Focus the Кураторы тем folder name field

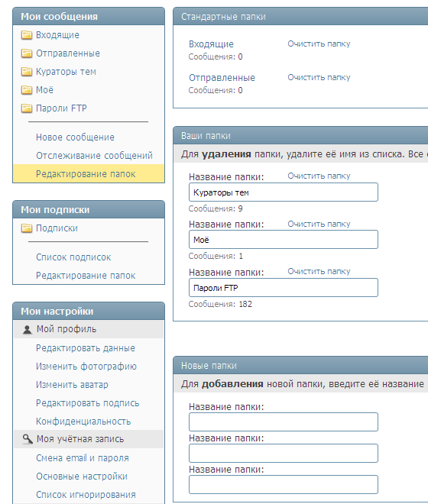(284, 192)
